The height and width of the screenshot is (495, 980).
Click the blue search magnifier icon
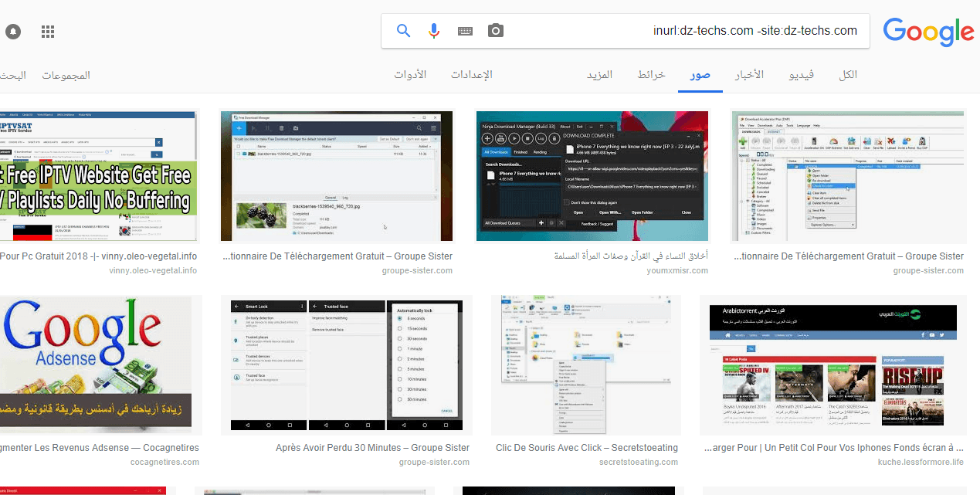(403, 30)
